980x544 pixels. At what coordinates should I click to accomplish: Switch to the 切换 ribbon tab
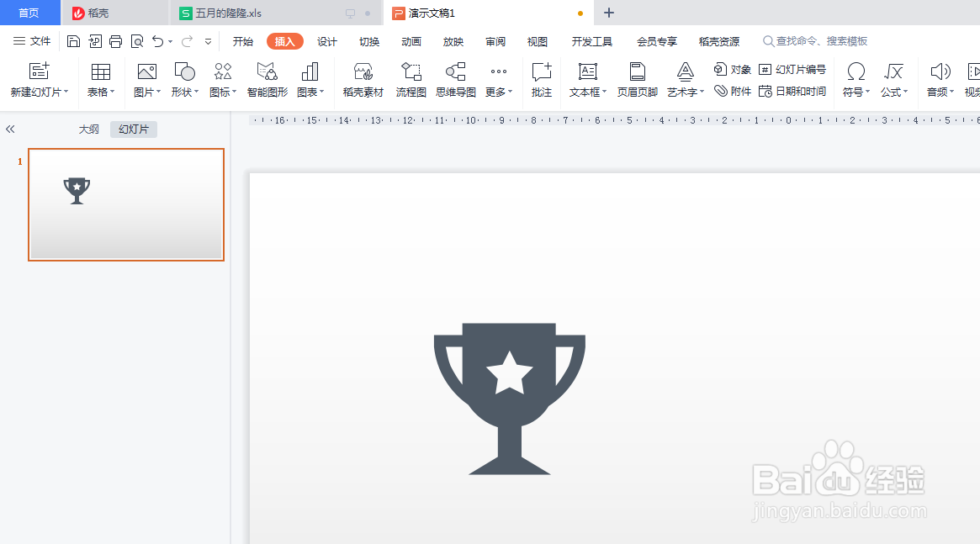(x=369, y=41)
